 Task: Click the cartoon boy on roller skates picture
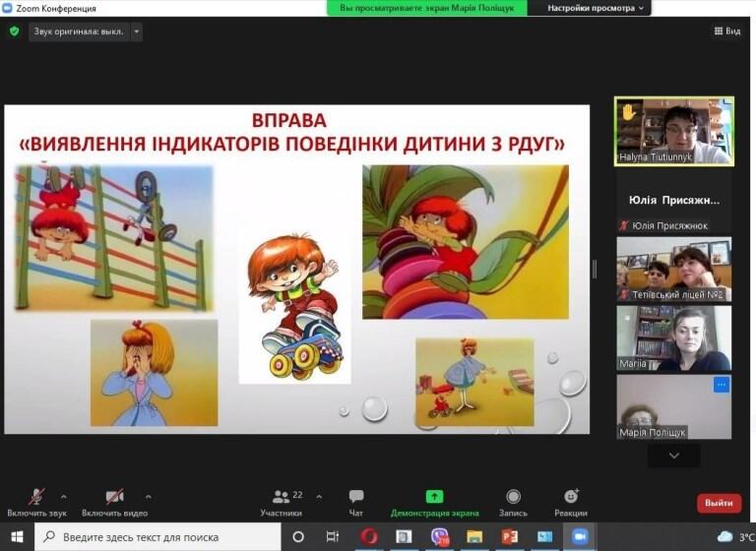click(294, 306)
